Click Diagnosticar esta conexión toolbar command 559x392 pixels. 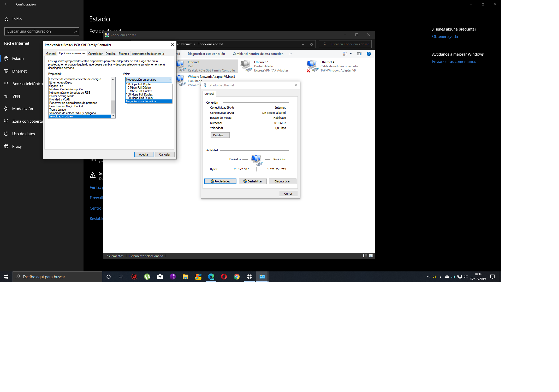click(206, 54)
